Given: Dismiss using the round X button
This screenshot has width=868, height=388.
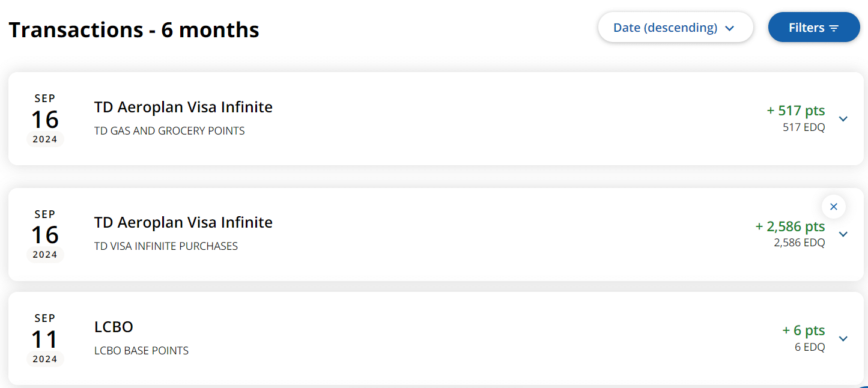Looking at the screenshot, I should [x=833, y=207].
